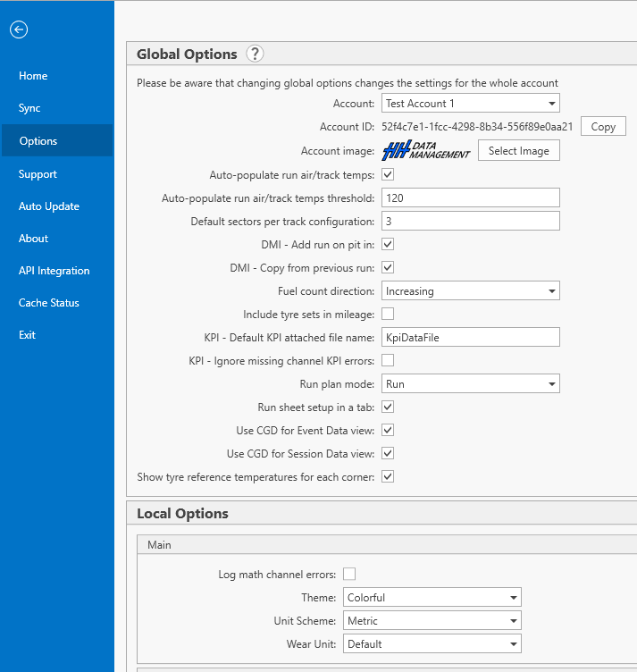
Task: Click the Select Image button
Action: click(x=518, y=151)
